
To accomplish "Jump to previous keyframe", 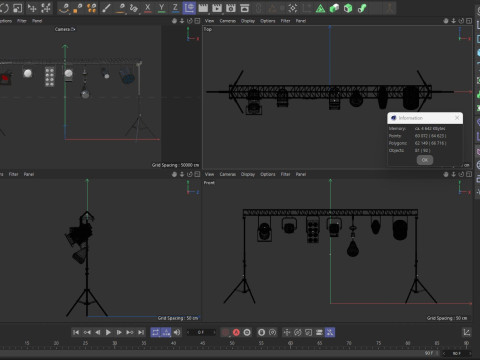I will 87,332.
